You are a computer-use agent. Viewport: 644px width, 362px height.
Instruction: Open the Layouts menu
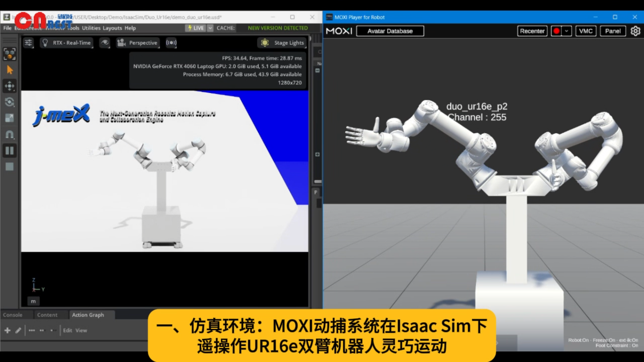(112, 28)
